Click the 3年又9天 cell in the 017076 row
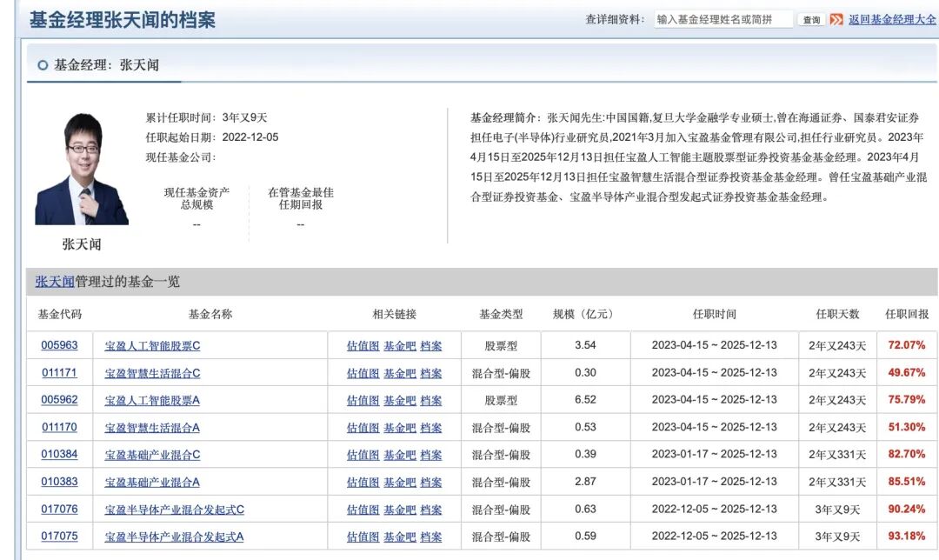The width and height of the screenshot is (939, 560). (x=837, y=510)
